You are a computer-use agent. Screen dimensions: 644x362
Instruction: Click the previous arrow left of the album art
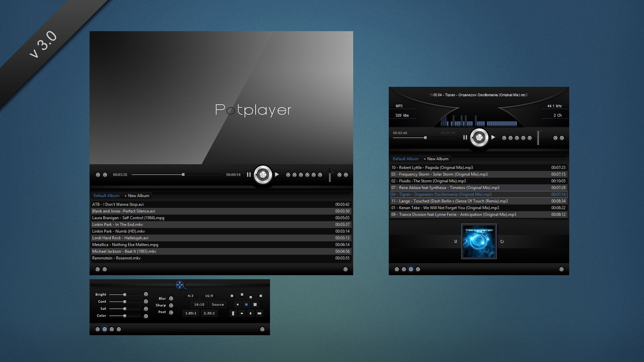455,241
